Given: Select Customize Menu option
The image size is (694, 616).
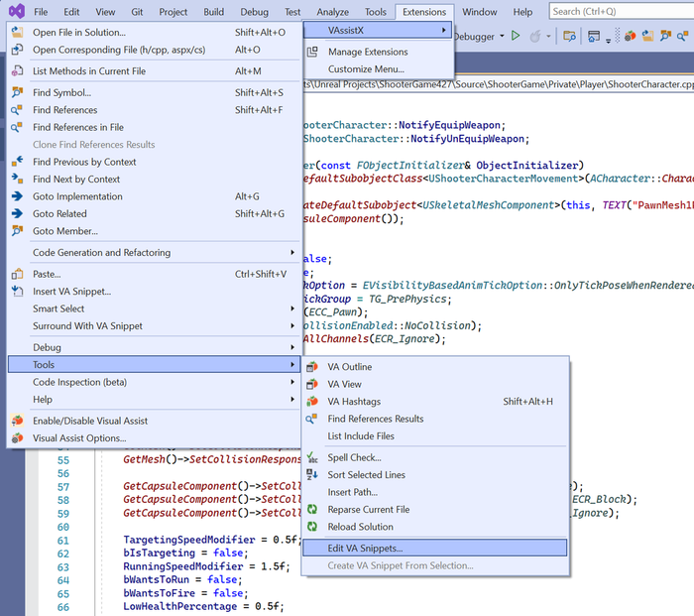Looking at the screenshot, I should pyautogui.click(x=366, y=69).
